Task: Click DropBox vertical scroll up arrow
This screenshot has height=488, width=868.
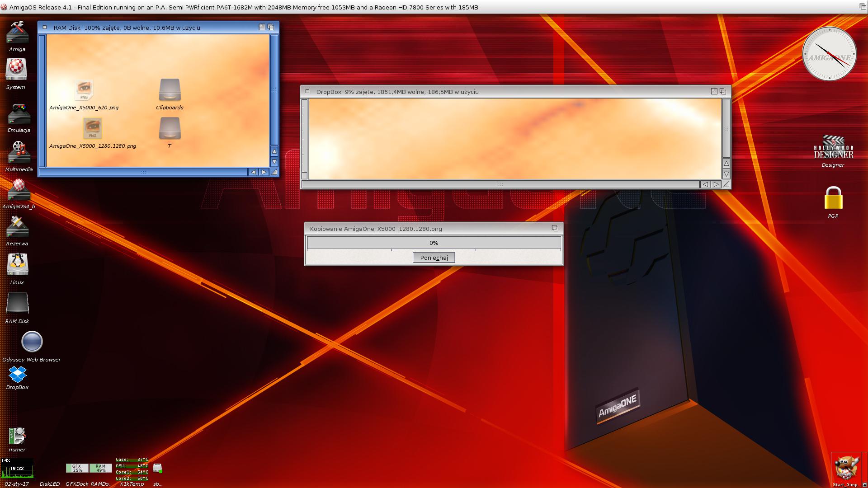Action: click(x=726, y=163)
